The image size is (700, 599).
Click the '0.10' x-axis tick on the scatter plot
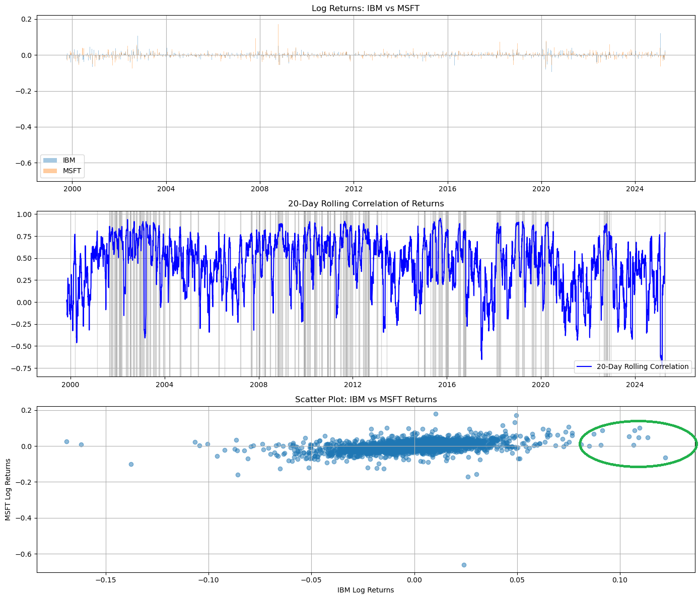pos(619,580)
